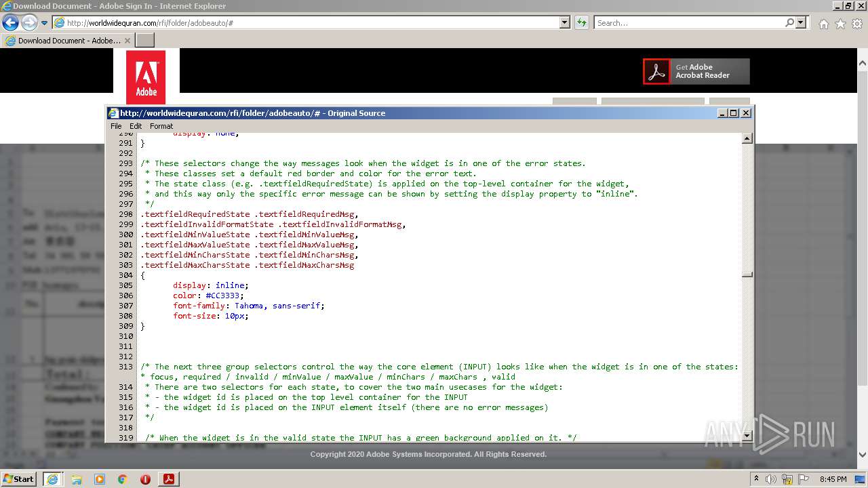This screenshot has width=868, height=488.
Task: Show hidden system tray icons arrow
Action: [x=756, y=479]
